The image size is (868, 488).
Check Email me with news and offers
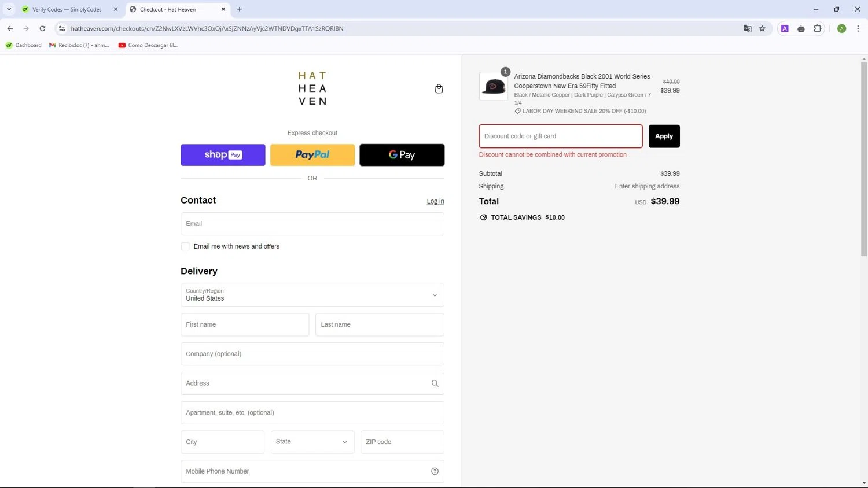(x=185, y=246)
